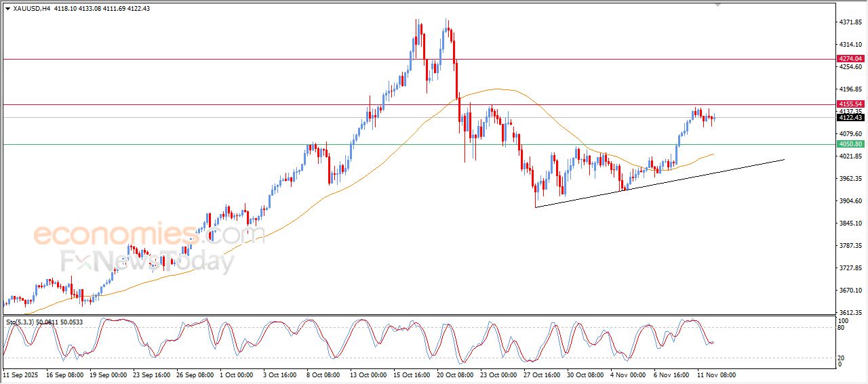Click the XAUUSD,H4 chart title text
This screenshot has width=868, height=384.
[33, 8]
